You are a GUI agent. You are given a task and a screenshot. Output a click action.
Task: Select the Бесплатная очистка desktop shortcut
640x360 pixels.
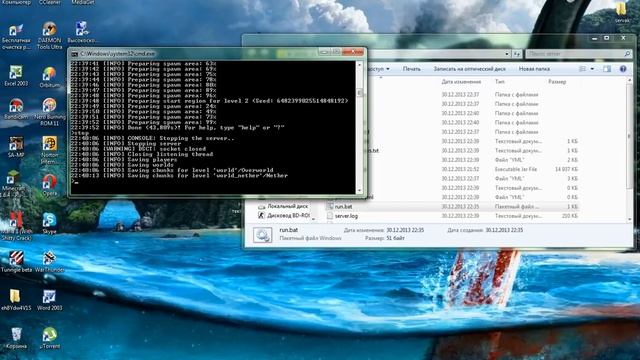[x=16, y=36]
